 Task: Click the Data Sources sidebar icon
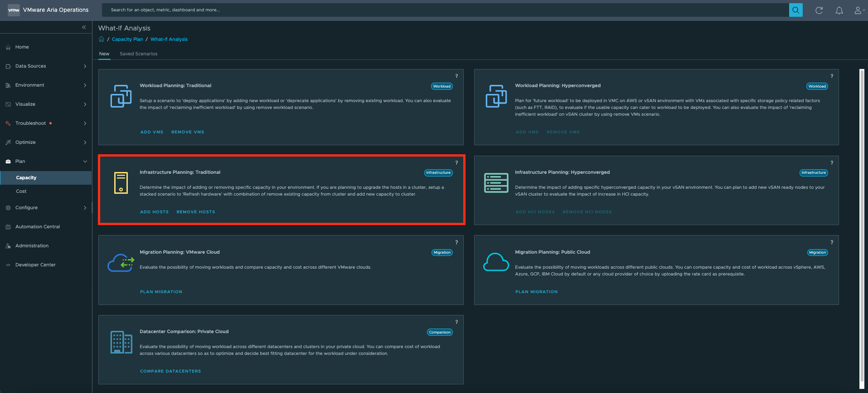[x=8, y=66]
